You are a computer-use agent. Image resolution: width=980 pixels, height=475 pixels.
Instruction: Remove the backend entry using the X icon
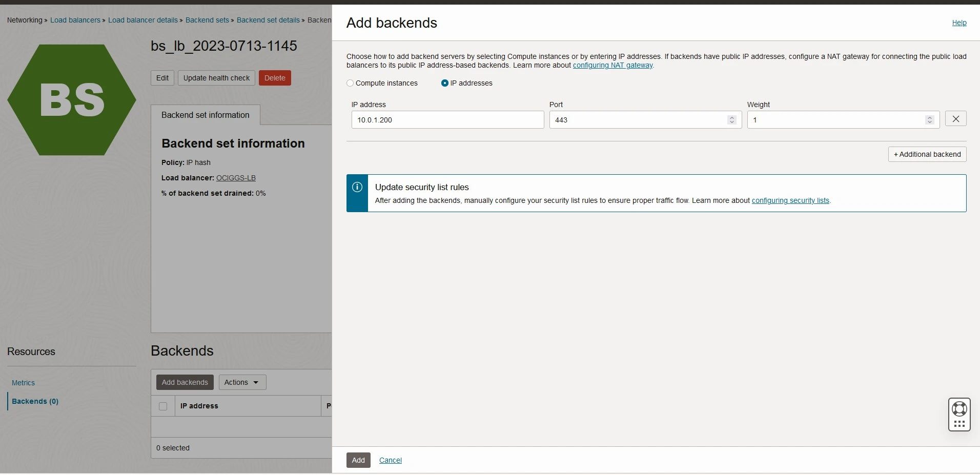pyautogui.click(x=955, y=118)
